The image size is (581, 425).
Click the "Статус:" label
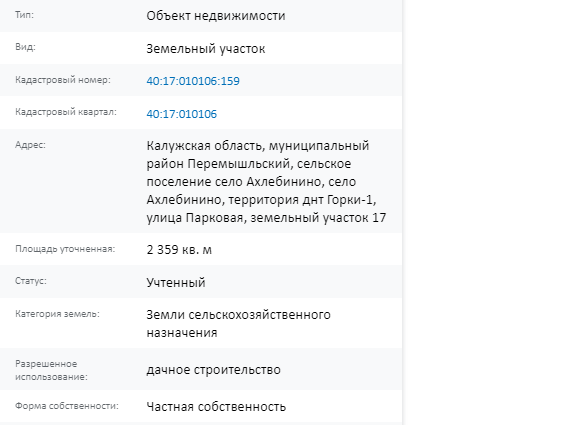31,281
